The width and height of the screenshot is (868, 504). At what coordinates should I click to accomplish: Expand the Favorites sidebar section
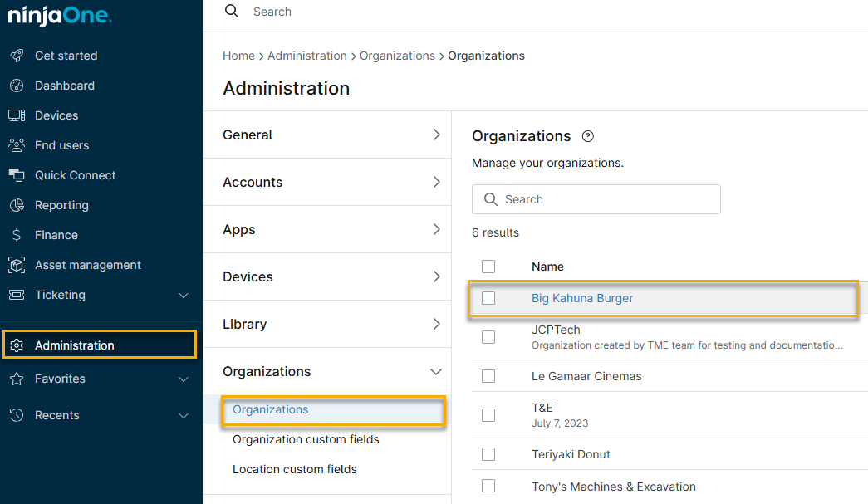point(184,379)
